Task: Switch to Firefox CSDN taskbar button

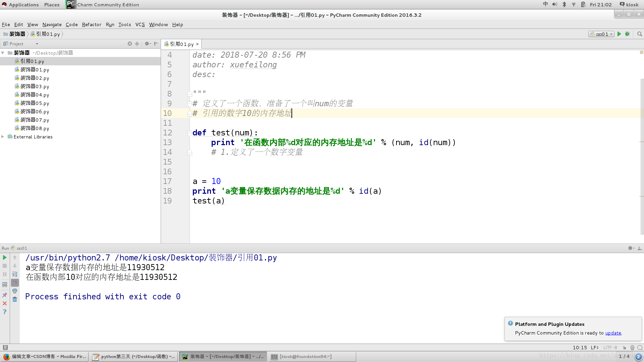Action: (x=45, y=357)
